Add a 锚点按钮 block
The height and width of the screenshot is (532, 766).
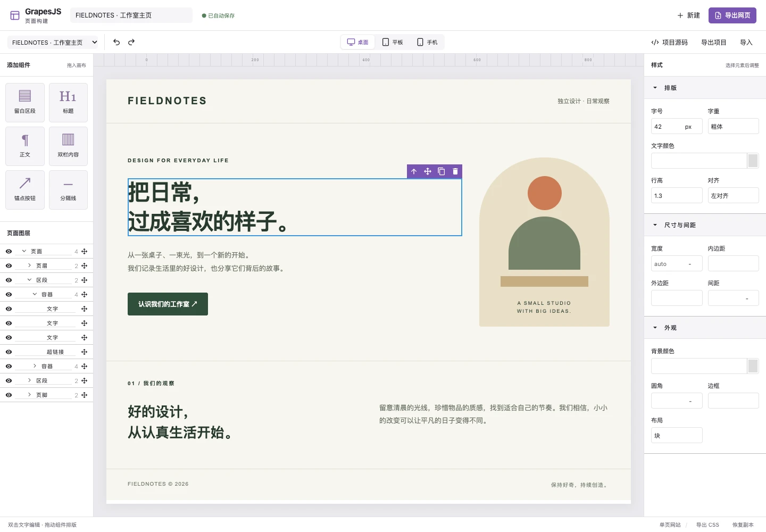tap(25, 190)
